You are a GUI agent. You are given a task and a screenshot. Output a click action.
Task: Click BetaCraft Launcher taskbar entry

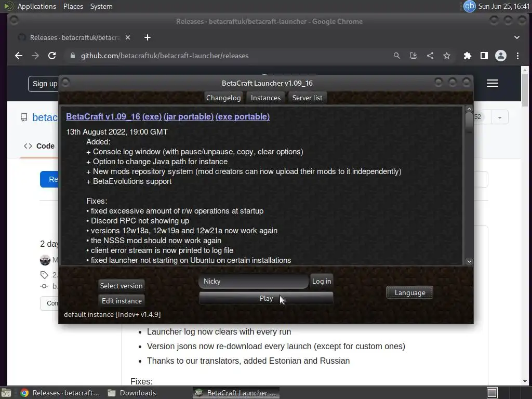236,393
